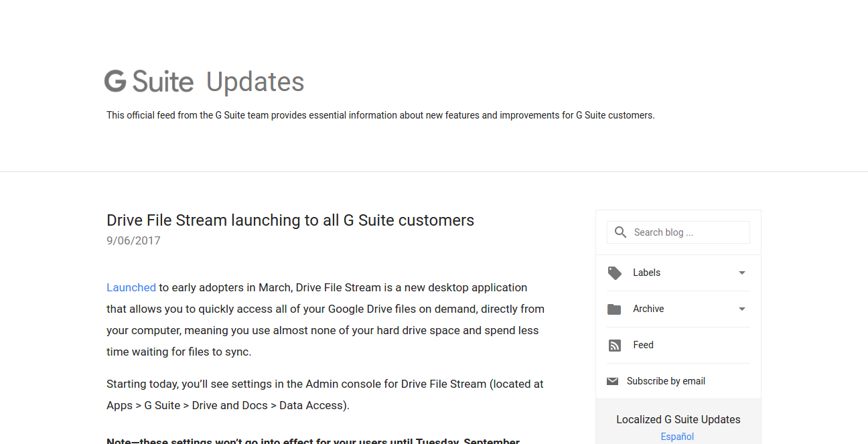Click Subscribe by email
This screenshot has height=444, width=868.
click(x=666, y=381)
